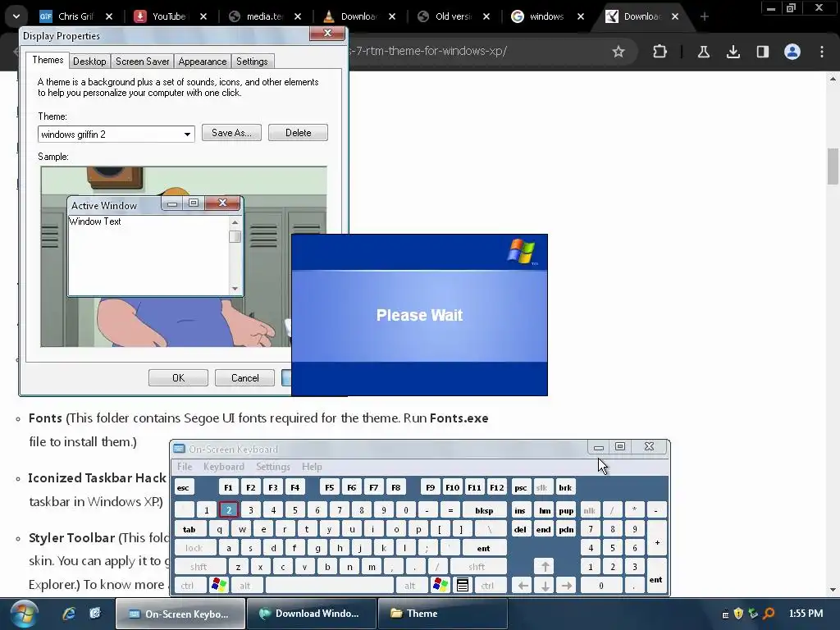Click the up arrow key
Image resolution: width=840 pixels, height=630 pixels.
tap(545, 567)
